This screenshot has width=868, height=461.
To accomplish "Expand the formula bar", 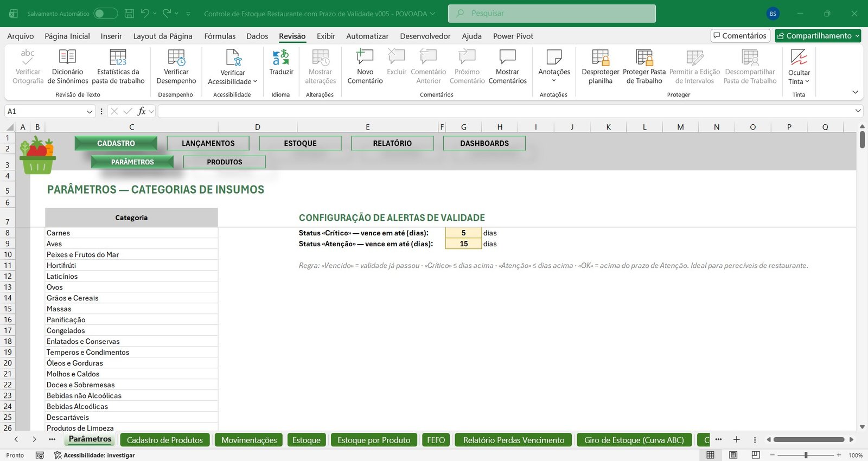I will pyautogui.click(x=858, y=111).
